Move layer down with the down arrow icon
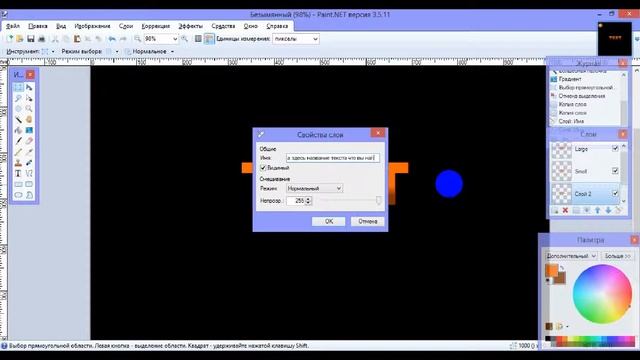This screenshot has width=640, height=360. tap(608, 210)
